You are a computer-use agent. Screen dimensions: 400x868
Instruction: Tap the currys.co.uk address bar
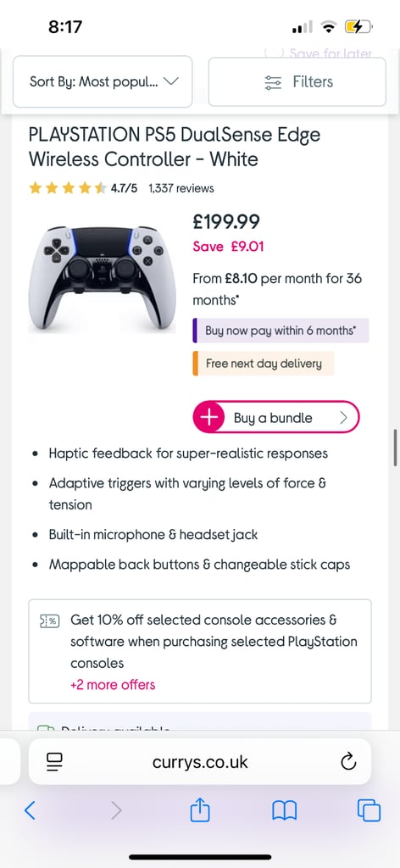[200, 762]
